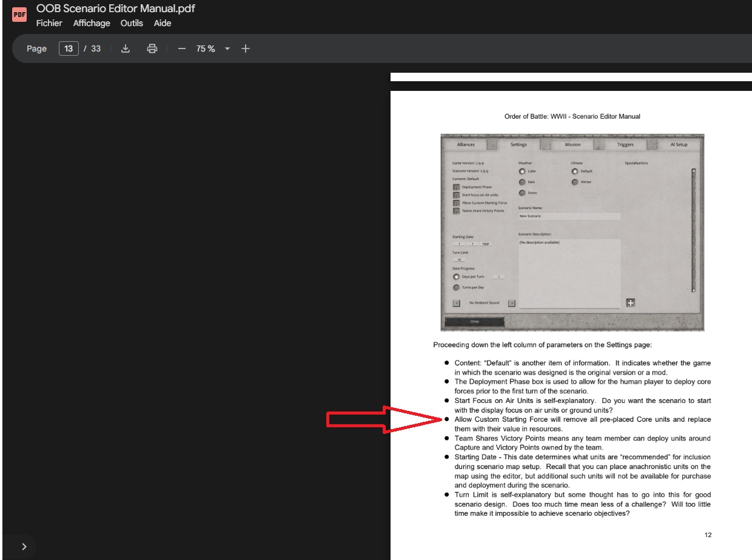This screenshot has width=752, height=560.
Task: Open the Fichier menu
Action: (49, 23)
